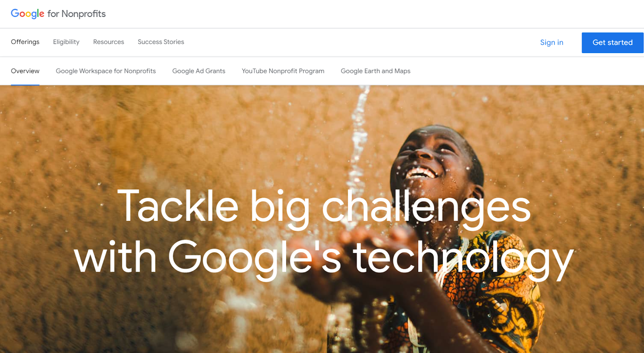Click the word 'challenges' in the headline

[x=426, y=208]
